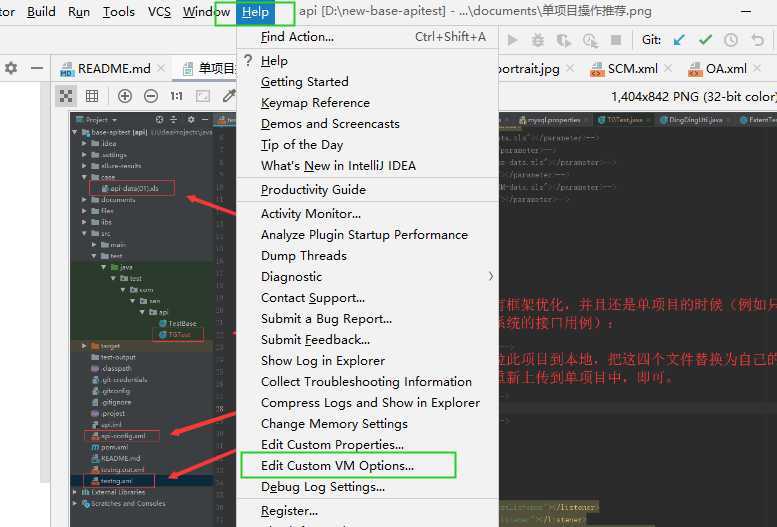
Task: Expand the Diagnostic submenu
Action: pos(368,277)
